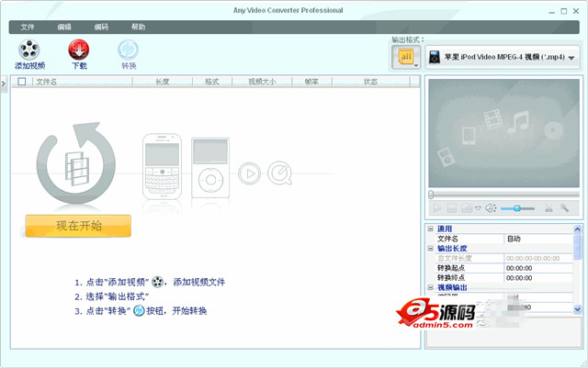The height and width of the screenshot is (368, 588).
Task: Sort by the 文件名 column header
Action: click(x=83, y=82)
